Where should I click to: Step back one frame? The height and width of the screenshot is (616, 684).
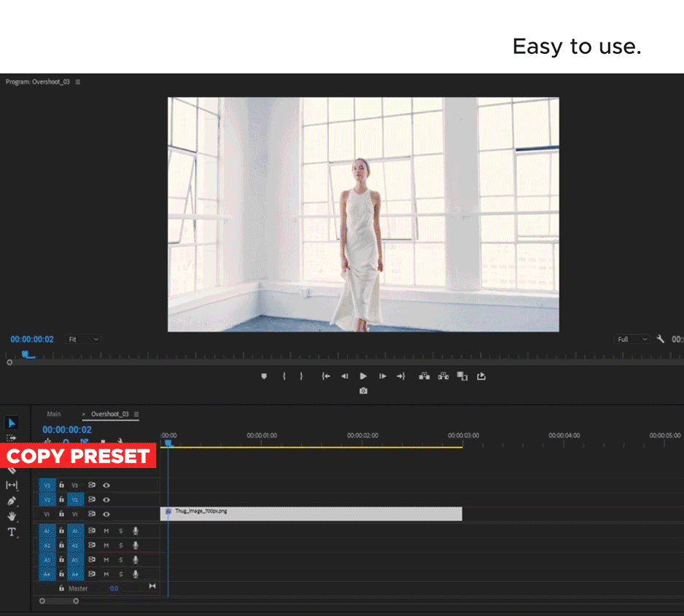pos(345,376)
